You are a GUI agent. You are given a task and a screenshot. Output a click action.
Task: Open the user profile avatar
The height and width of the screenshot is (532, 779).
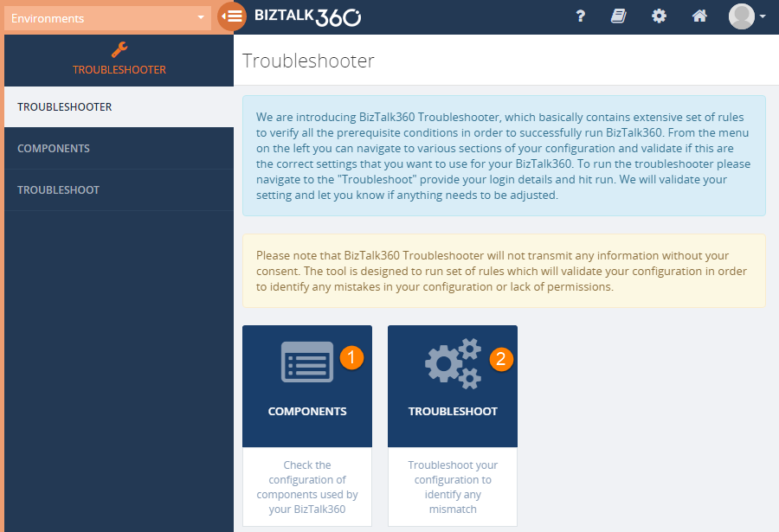point(741,16)
